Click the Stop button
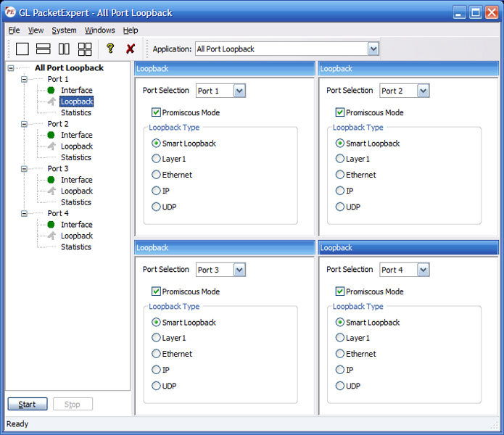This screenshot has width=504, height=435. pyautogui.click(x=73, y=404)
